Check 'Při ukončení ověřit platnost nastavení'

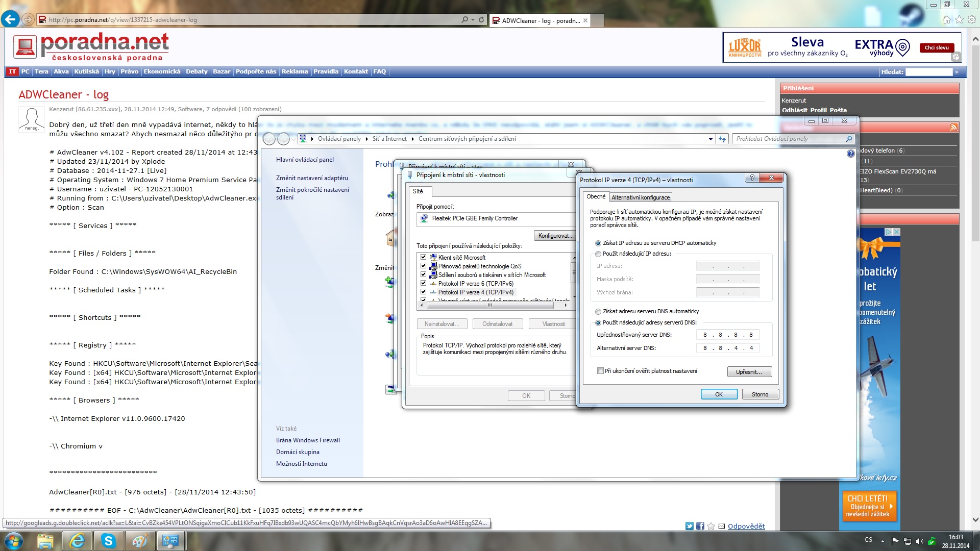pos(600,371)
